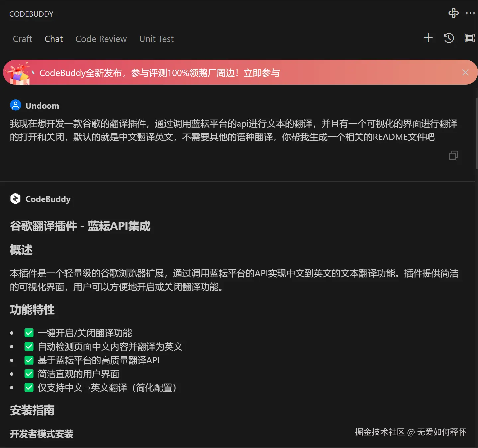Click check mark beside 基于蓝耘平台的高质量翻译API
Image resolution: width=478 pixels, height=448 pixels.
click(29, 360)
